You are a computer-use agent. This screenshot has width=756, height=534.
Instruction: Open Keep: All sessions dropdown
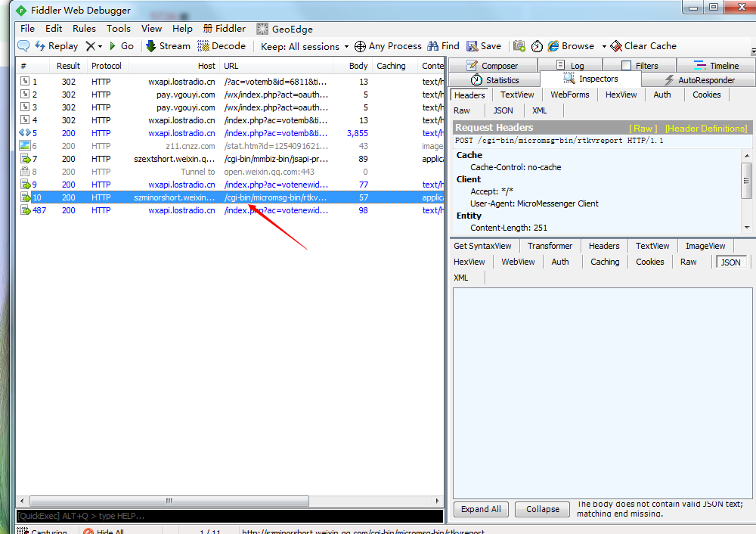point(304,46)
